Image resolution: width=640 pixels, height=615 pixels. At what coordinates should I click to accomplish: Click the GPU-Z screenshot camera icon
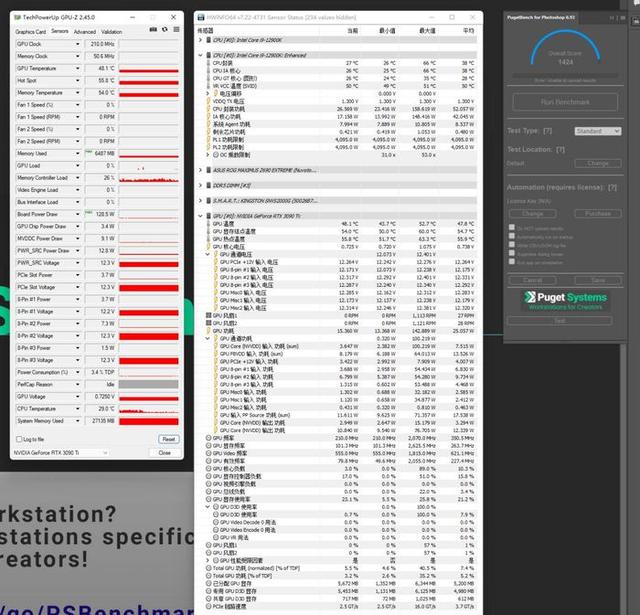155,31
